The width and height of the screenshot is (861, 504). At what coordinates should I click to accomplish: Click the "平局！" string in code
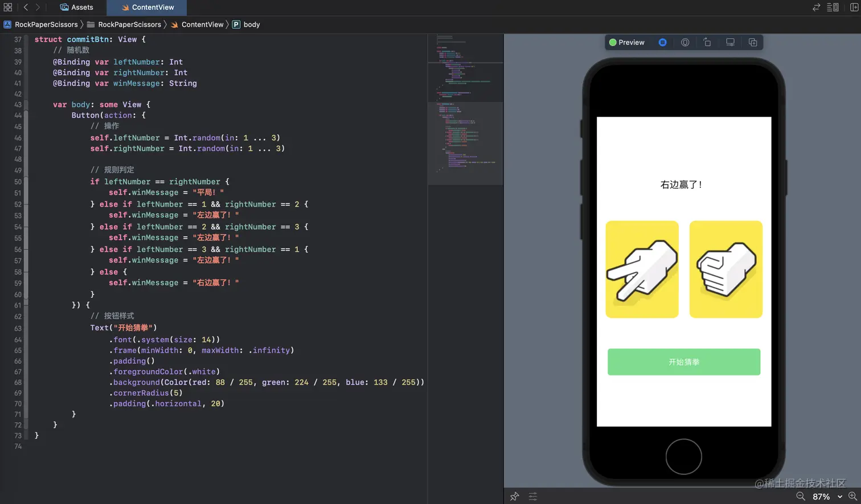[208, 192]
